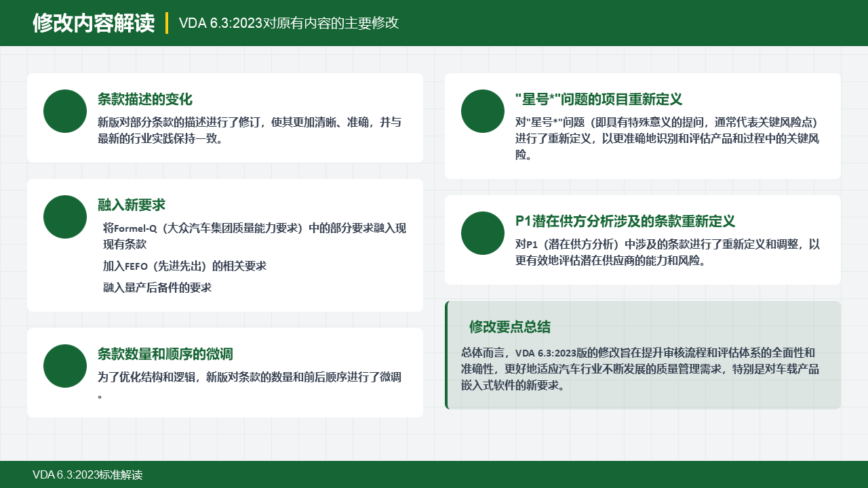Image resolution: width=868 pixels, height=488 pixels.
Task: Click the green circle beside P1潜在供方分析涉及的条款重新定义
Action: (x=483, y=233)
